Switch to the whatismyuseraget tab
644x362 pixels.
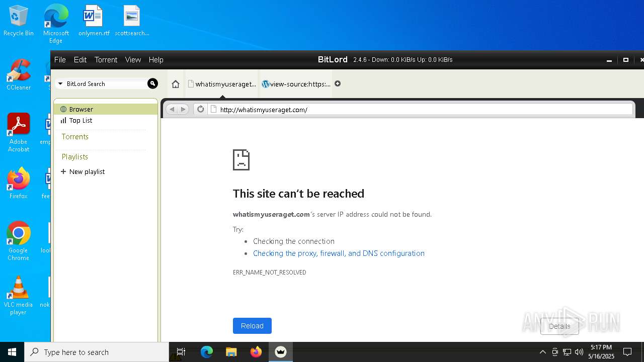[x=222, y=84]
